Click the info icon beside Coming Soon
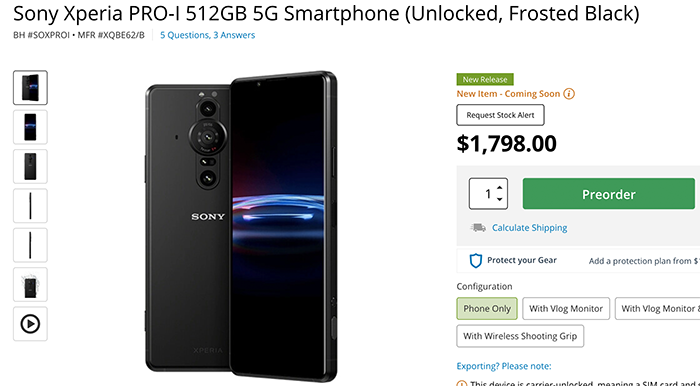The image size is (700, 386). pyautogui.click(x=569, y=94)
